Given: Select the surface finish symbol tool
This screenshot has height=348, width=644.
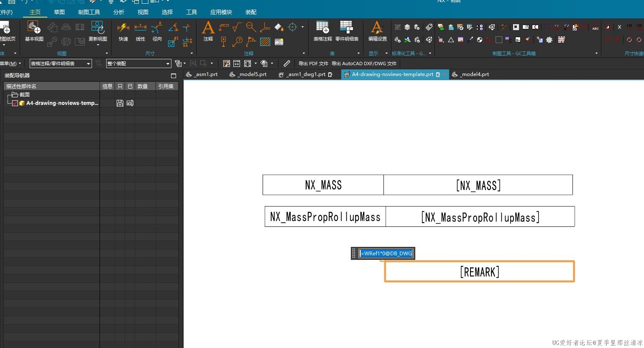Looking at the screenshot, I should point(237,28).
